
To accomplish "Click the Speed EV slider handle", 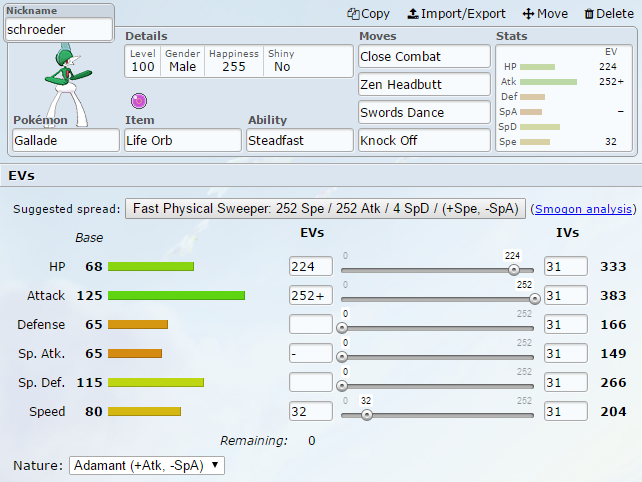I will click(366, 415).
